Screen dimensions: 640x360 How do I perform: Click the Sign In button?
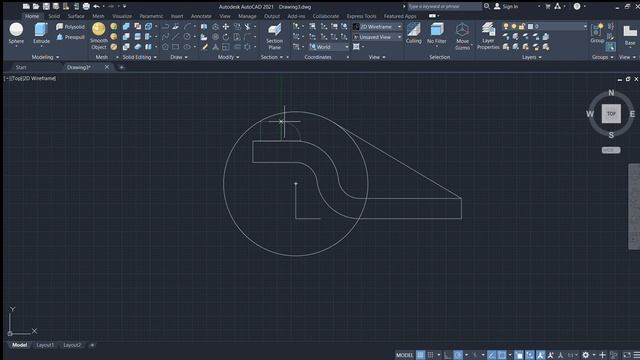click(x=506, y=6)
